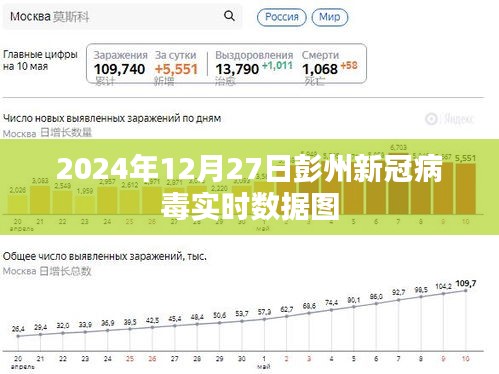The image size is (499, 374).
Task: Click heading 'Общее число выявленных заражений, тыс.'
Action: tap(105, 256)
